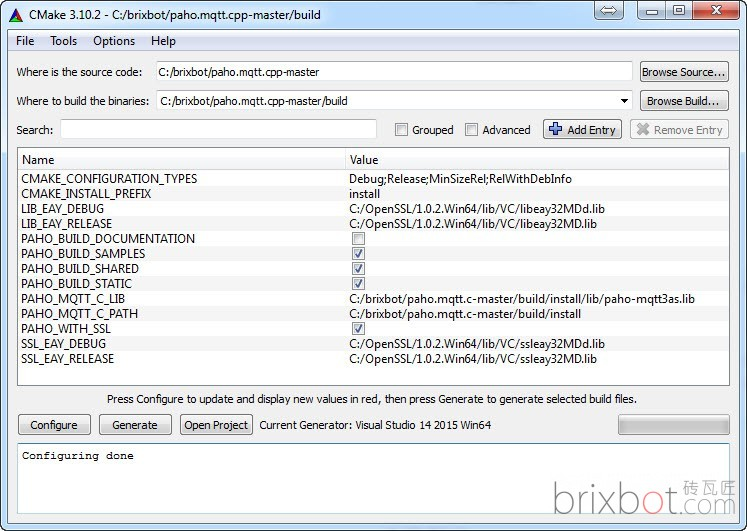Viewport: 747px width, 531px height.
Task: Disable the PAHO_WITH_SSL checkbox
Action: tap(358, 329)
